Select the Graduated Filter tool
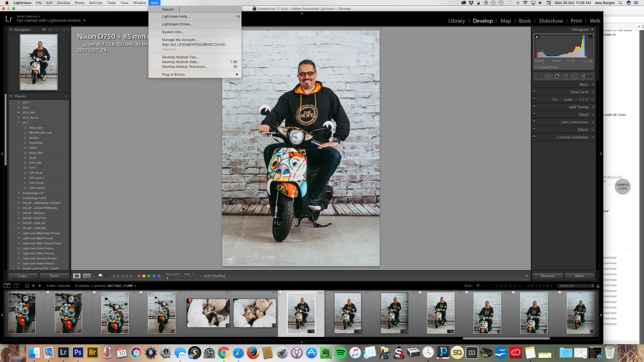The width and height of the screenshot is (644, 362). (566, 76)
